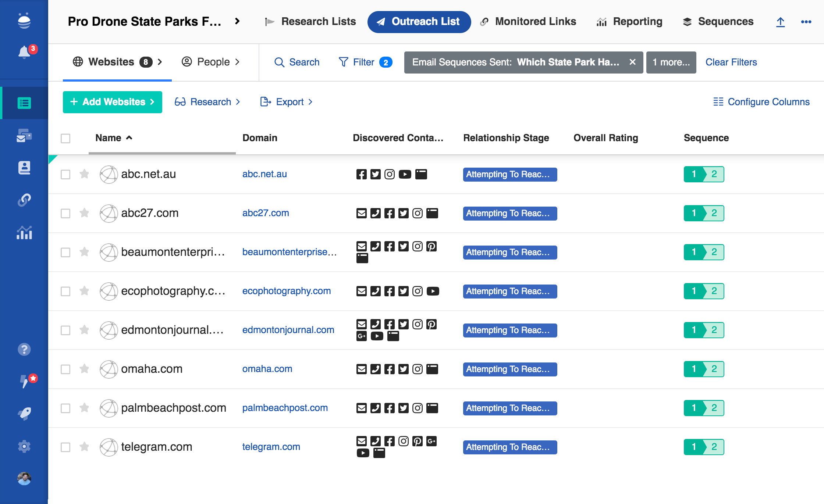824x504 pixels.
Task: Click the upload arrow icon at top right
Action: click(x=780, y=22)
